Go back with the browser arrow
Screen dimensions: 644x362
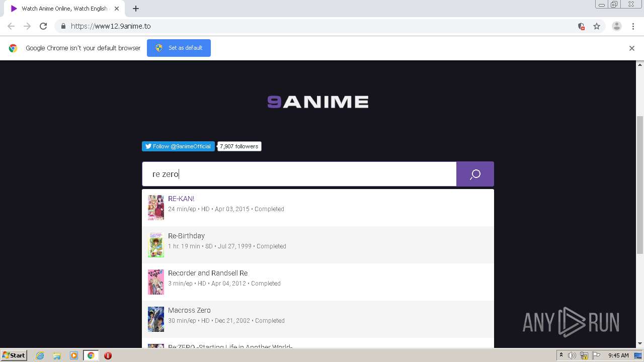coord(11,26)
